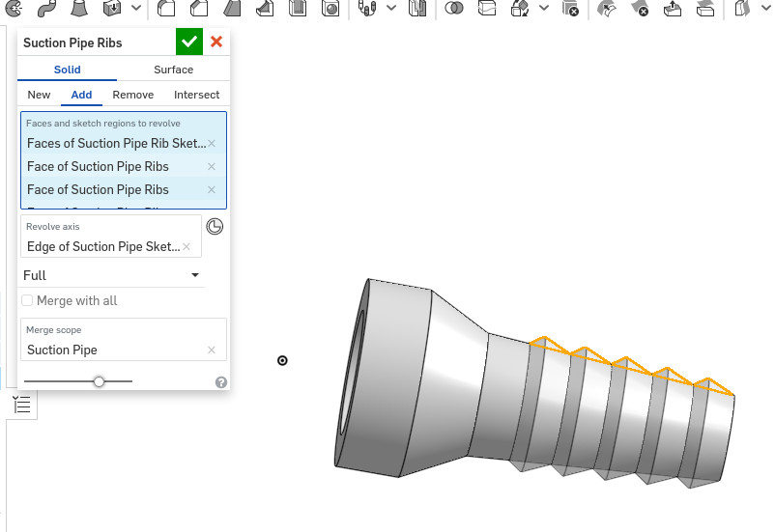Select the Sweep tool

(x=46, y=8)
